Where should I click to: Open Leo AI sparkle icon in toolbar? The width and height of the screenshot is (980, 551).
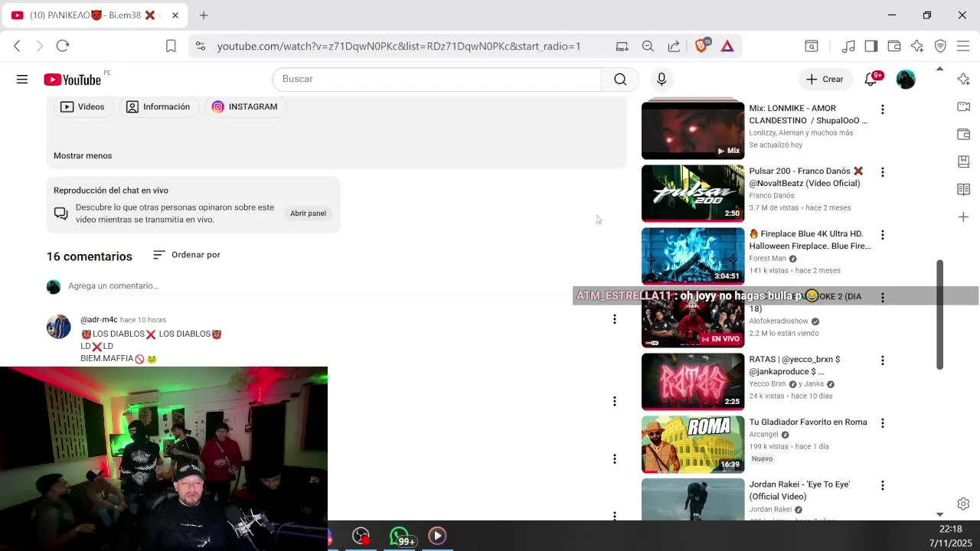point(917,46)
